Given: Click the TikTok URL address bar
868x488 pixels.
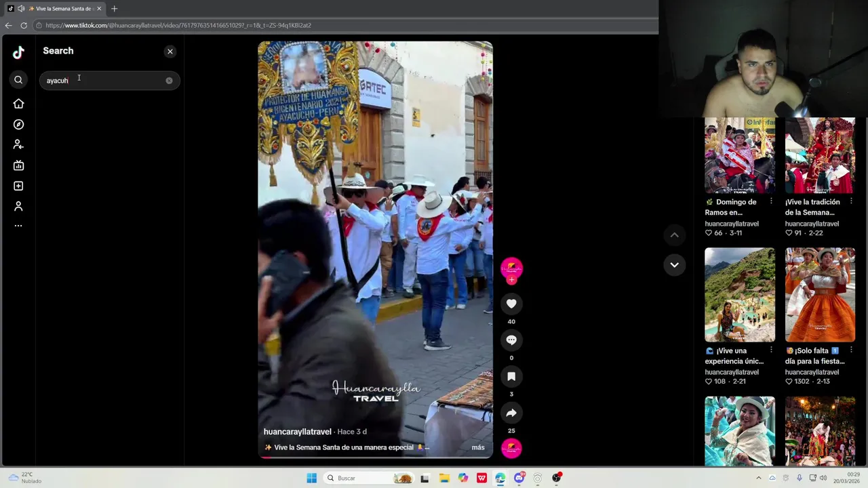Looking at the screenshot, I should pos(346,25).
